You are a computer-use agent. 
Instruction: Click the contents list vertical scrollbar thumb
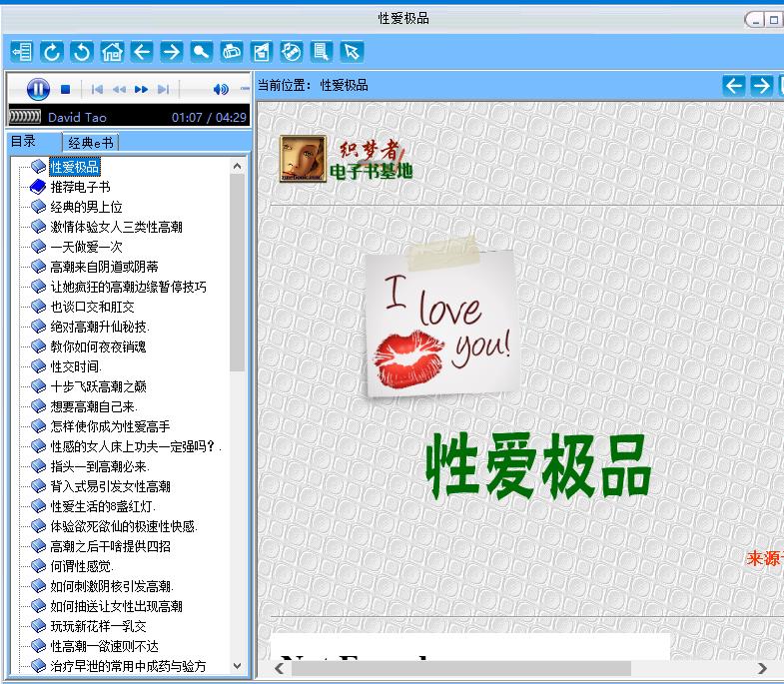(237, 273)
